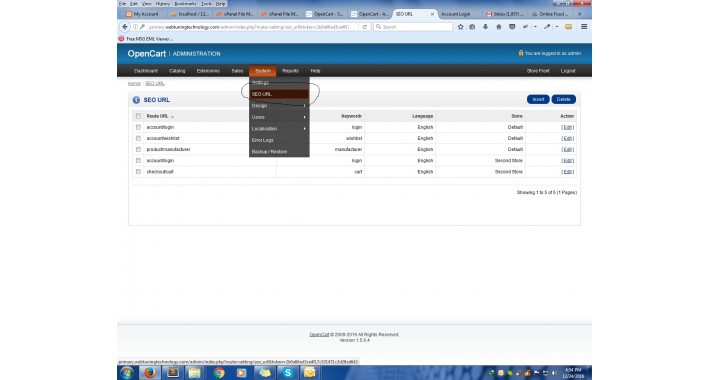Click the browser address bar

pyautogui.click(x=249, y=27)
